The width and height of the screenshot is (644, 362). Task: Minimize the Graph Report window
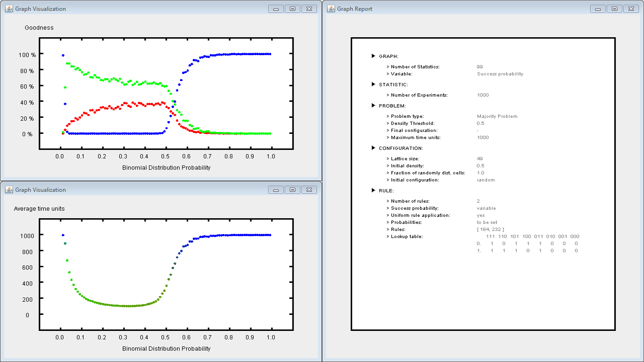coord(598,9)
